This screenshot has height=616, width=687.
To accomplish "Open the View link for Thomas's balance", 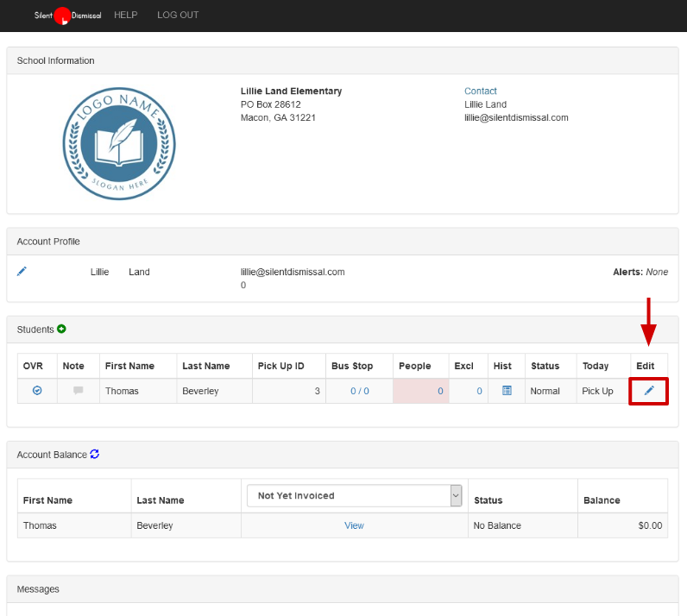I will pyautogui.click(x=354, y=525).
